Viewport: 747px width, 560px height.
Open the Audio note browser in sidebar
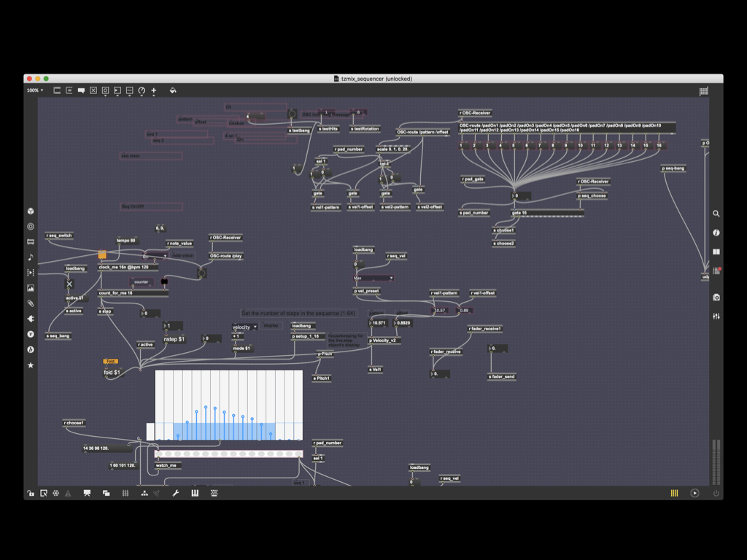click(31, 257)
